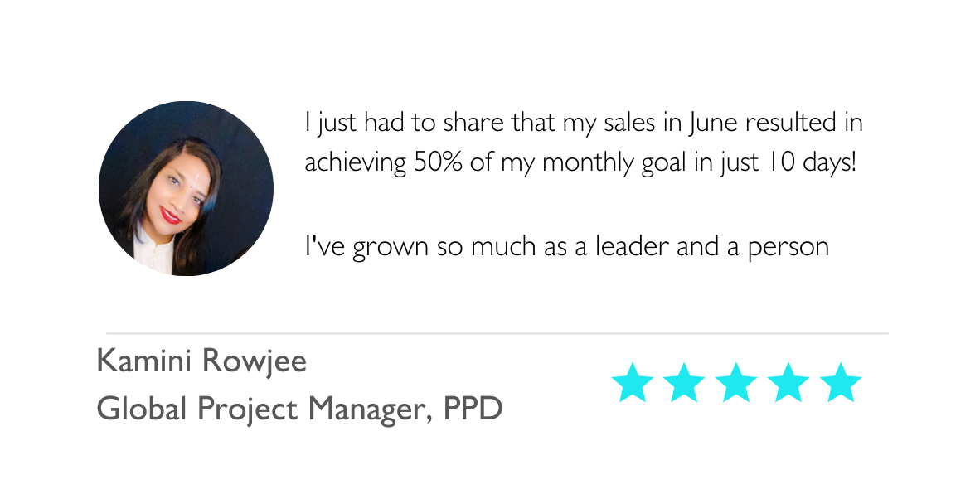Click the first rating star

point(633,382)
